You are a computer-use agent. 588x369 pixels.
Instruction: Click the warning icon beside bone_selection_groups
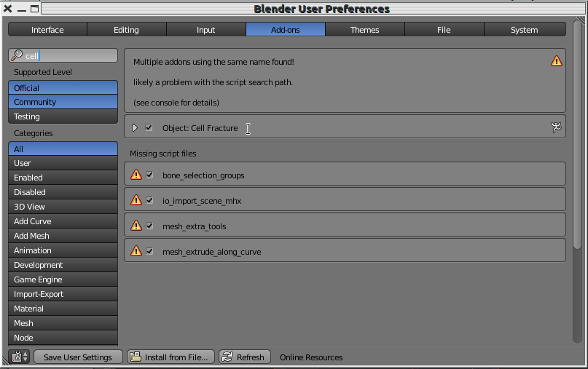tap(136, 175)
